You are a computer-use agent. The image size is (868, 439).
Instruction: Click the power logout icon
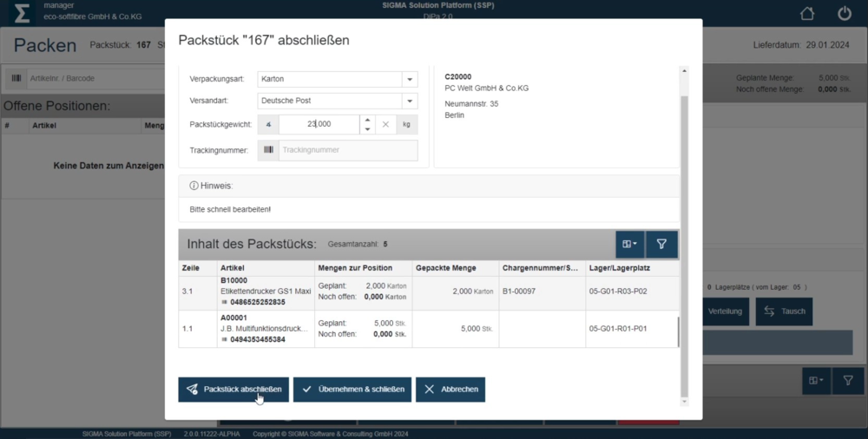[x=844, y=14]
